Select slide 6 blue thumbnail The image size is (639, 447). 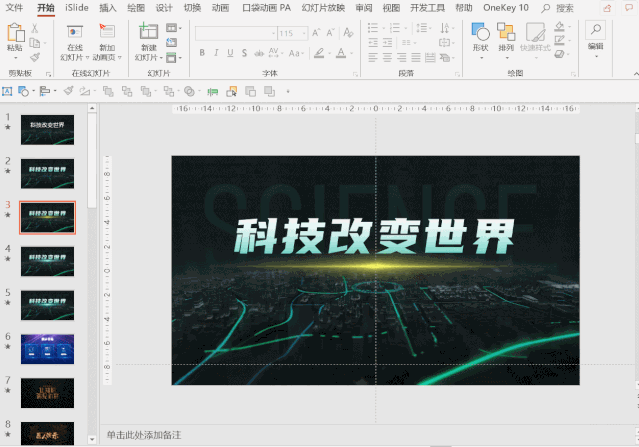[x=47, y=349]
